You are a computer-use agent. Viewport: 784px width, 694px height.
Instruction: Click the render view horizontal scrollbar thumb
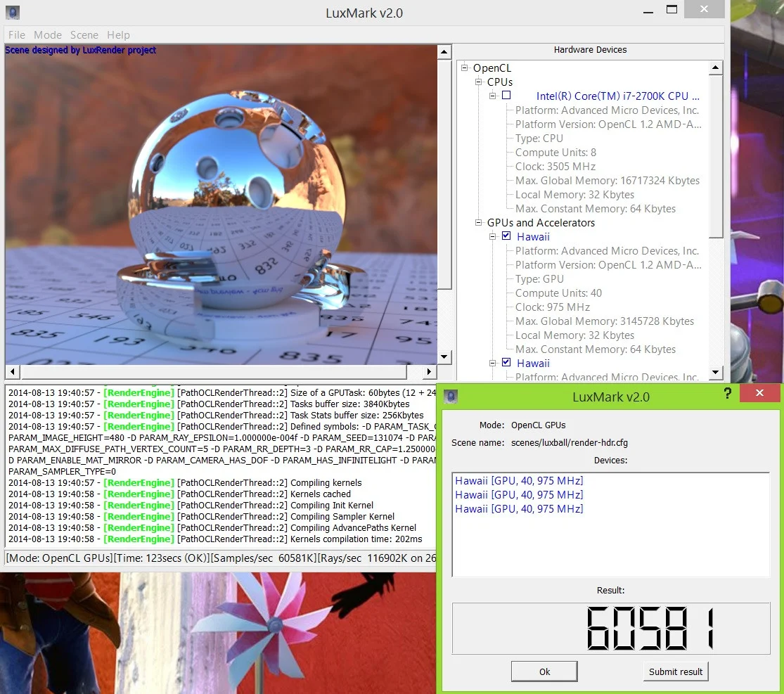214,371
